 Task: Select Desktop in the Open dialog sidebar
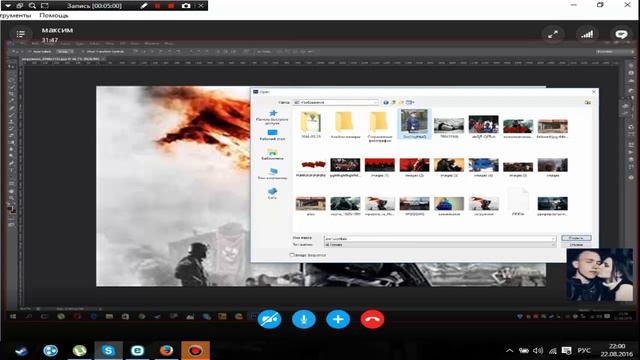pyautogui.click(x=272, y=135)
